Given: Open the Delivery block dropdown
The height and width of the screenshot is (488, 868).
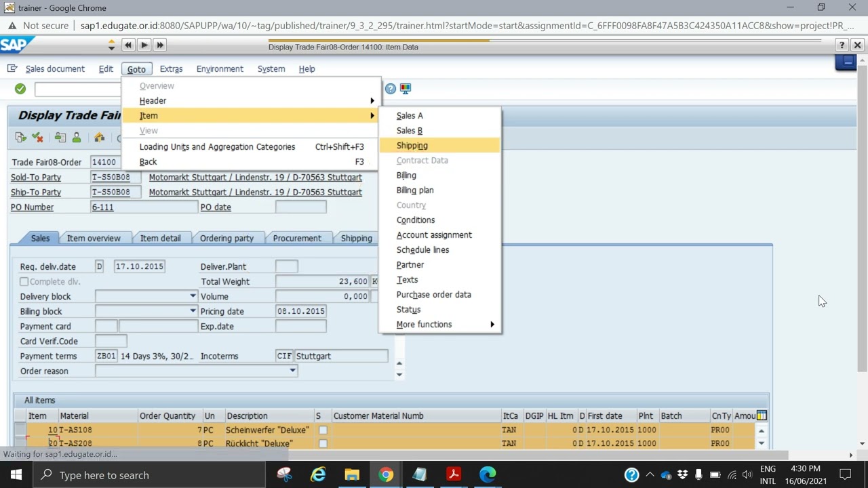Looking at the screenshot, I should (193, 296).
